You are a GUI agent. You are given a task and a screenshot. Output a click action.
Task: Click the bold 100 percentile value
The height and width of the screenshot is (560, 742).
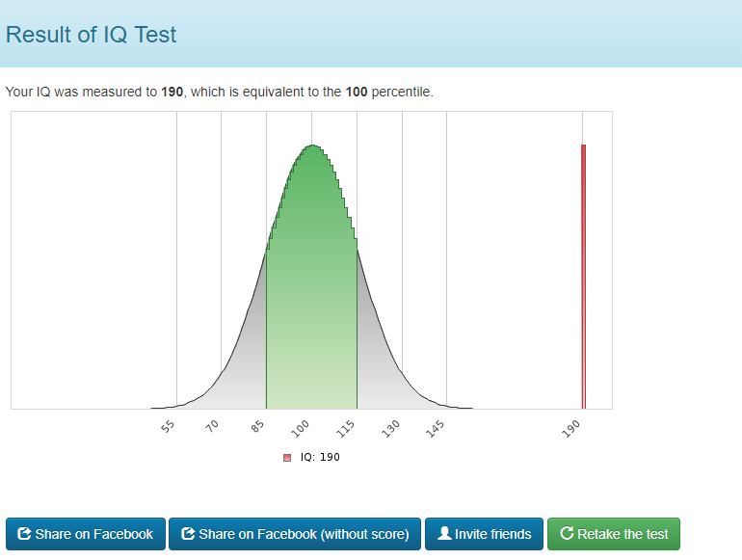(357, 92)
